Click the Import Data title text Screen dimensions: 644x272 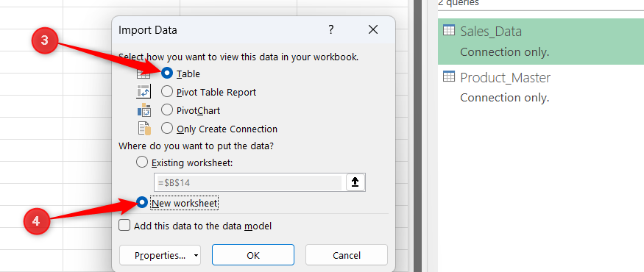pyautogui.click(x=147, y=30)
